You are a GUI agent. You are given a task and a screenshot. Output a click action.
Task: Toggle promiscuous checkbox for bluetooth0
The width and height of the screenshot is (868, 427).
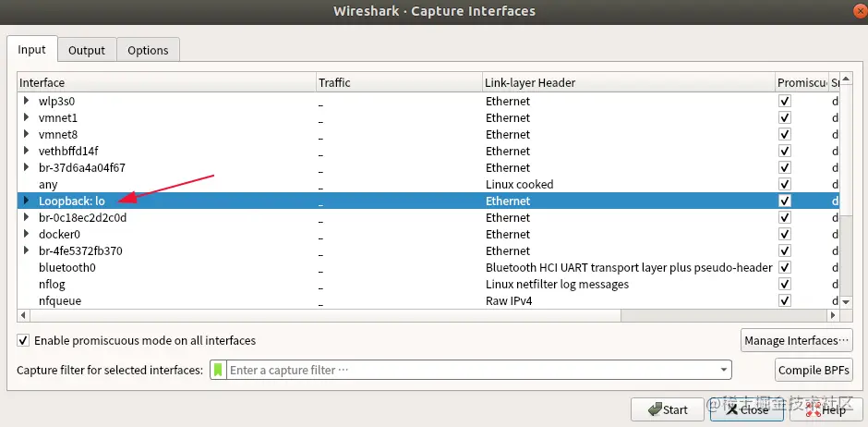(x=784, y=267)
